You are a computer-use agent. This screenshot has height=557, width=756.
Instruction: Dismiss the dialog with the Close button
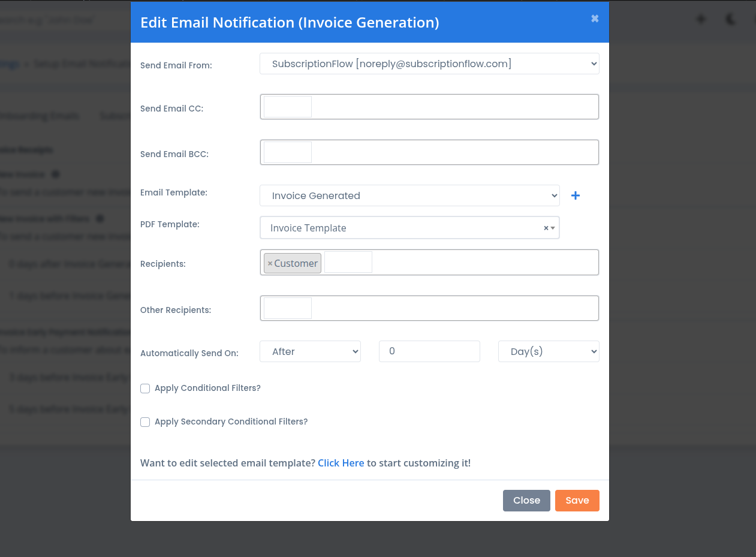[526, 500]
